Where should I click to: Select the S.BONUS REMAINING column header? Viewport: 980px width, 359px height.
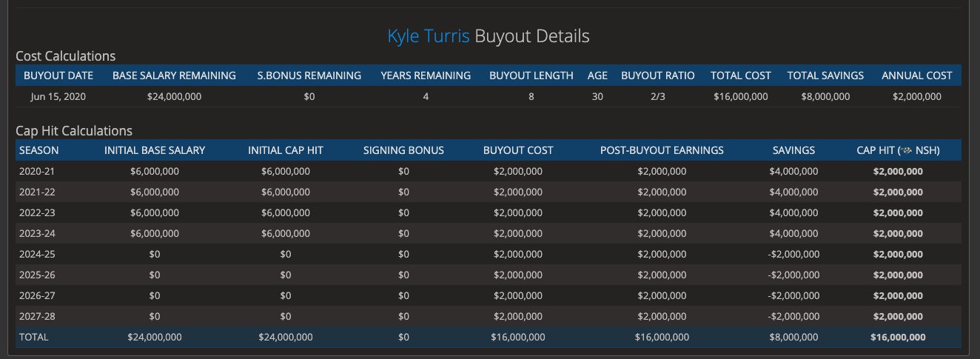[x=309, y=76]
